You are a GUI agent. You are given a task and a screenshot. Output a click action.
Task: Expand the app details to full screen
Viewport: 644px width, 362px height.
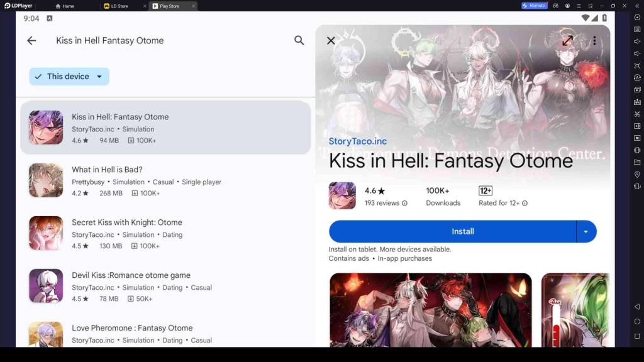[x=567, y=40]
